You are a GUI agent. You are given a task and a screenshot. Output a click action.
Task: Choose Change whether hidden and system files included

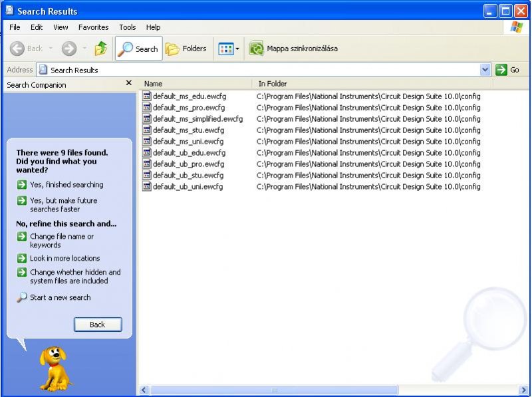[69, 276]
